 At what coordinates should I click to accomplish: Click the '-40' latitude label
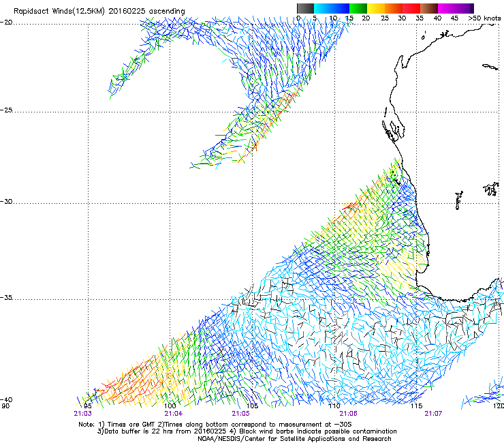coord(6,399)
